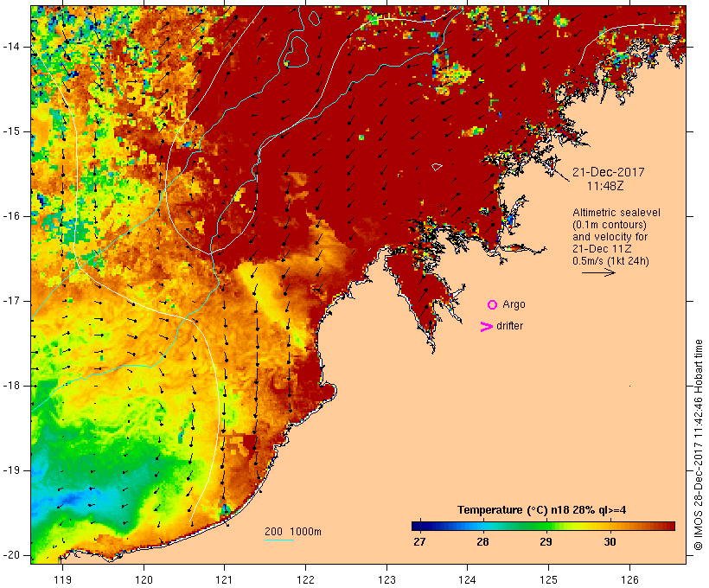The height and width of the screenshot is (588, 709).
Task: Click the '-20' latitude axis label
Action: [11, 555]
